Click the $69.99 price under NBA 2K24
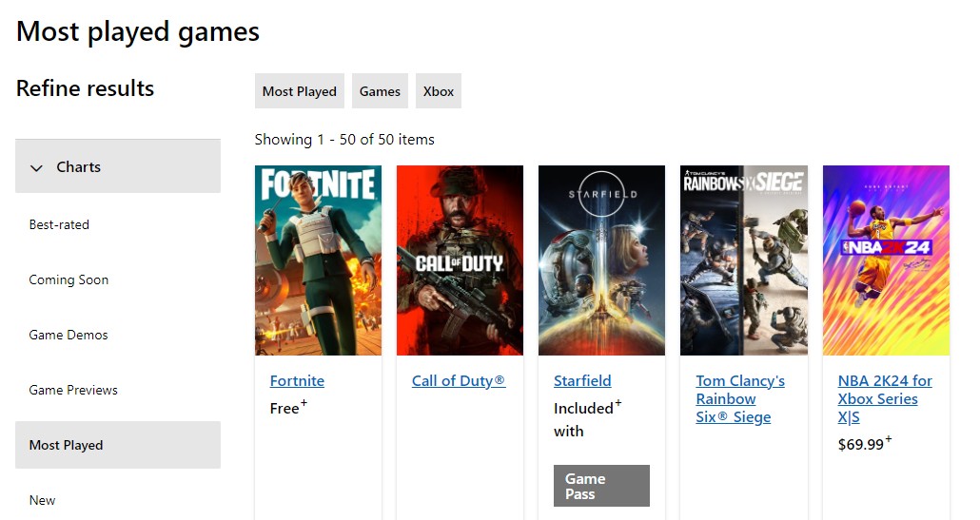Viewport: 980px width, 520px height. (x=865, y=444)
